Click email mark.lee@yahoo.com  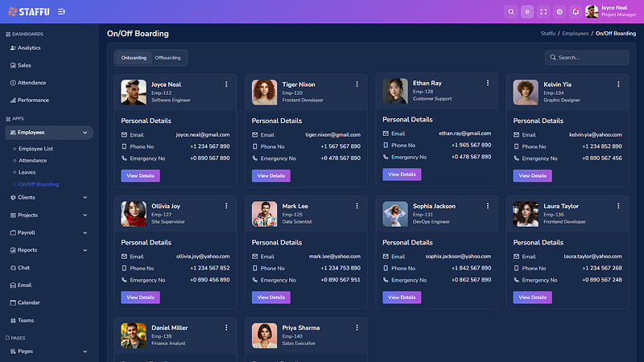[x=335, y=257]
